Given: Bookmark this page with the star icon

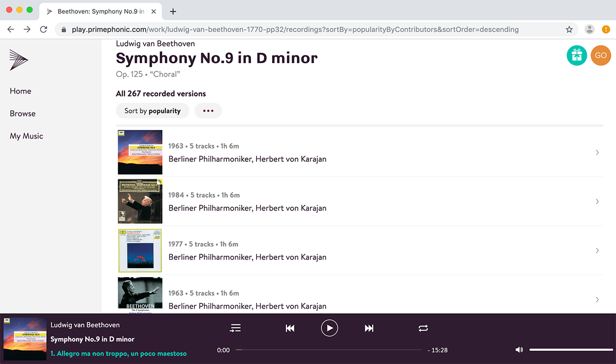Looking at the screenshot, I should (569, 29).
